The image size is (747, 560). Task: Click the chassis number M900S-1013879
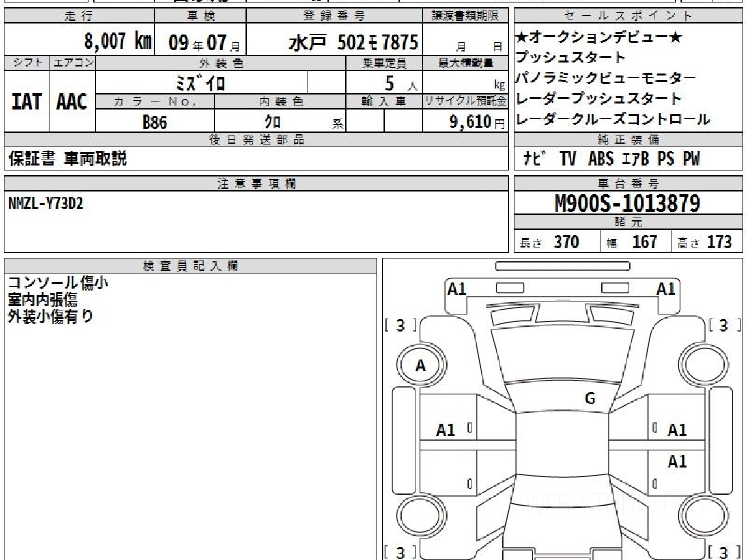(627, 203)
